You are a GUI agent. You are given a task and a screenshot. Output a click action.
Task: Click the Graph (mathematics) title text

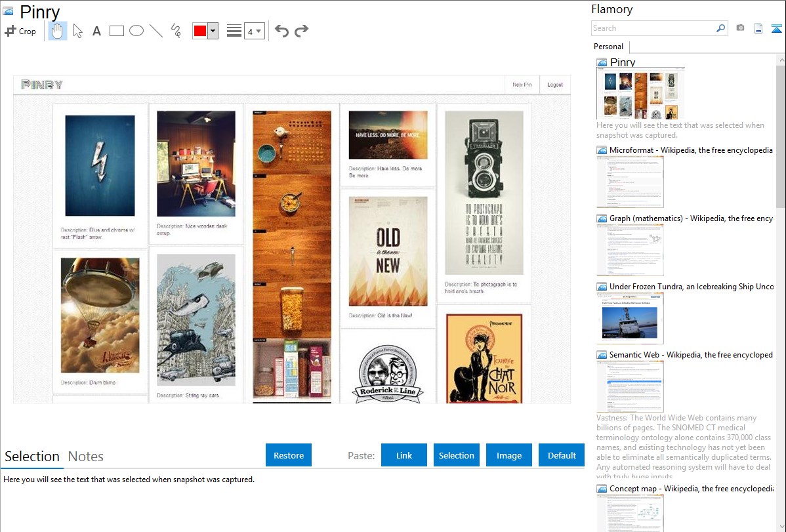point(691,218)
